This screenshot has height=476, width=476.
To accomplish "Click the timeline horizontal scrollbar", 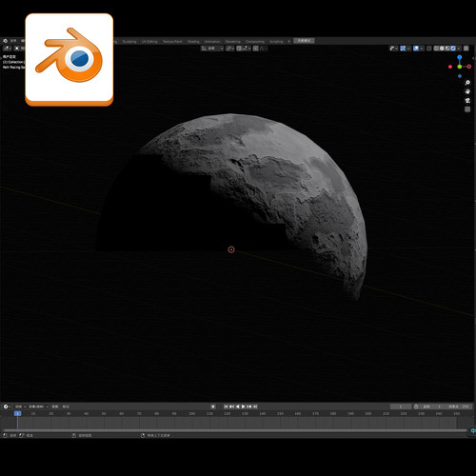I will coord(235,430).
